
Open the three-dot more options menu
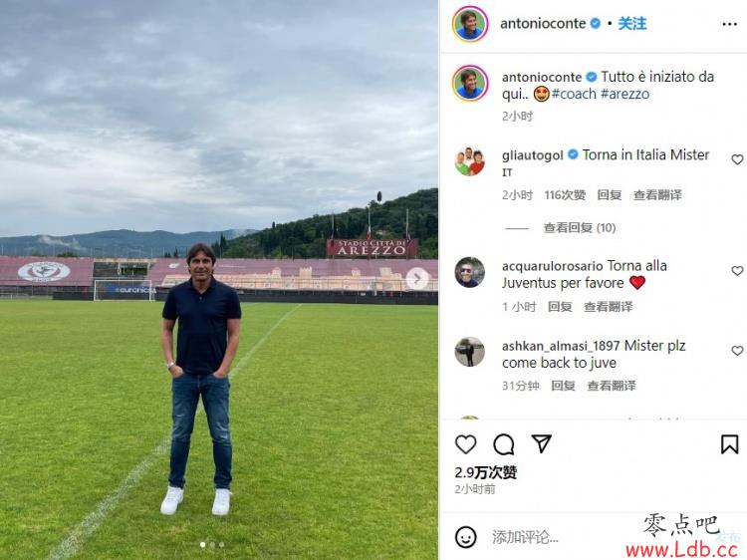tap(729, 24)
